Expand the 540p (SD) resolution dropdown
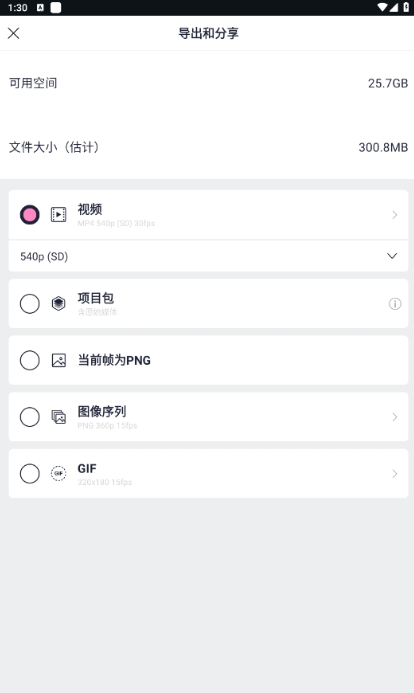 pyautogui.click(x=208, y=256)
